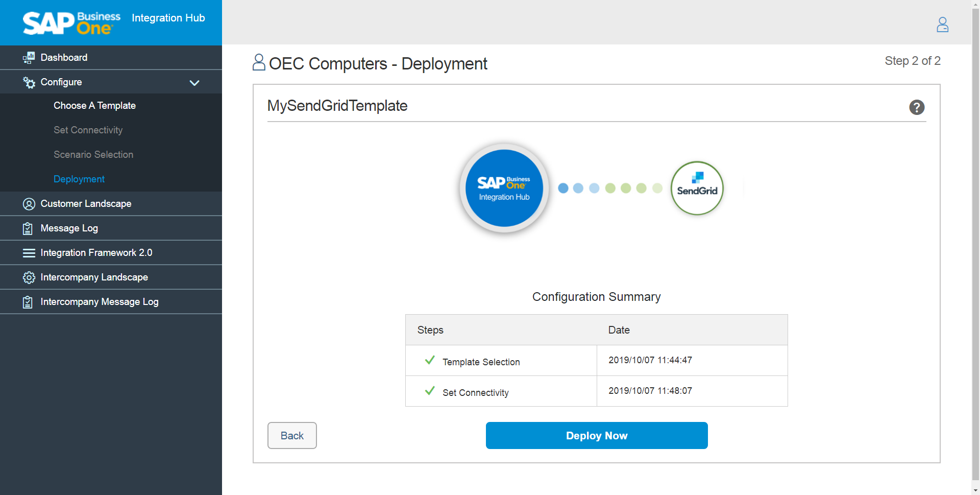Click the user profile icon at top right
980x495 pixels.
coord(942,25)
